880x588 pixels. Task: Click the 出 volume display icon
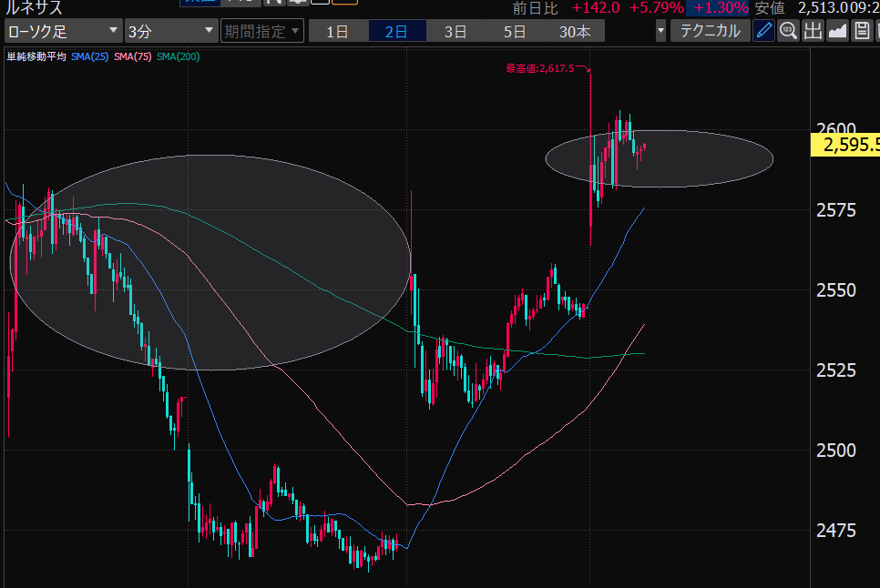tap(813, 31)
